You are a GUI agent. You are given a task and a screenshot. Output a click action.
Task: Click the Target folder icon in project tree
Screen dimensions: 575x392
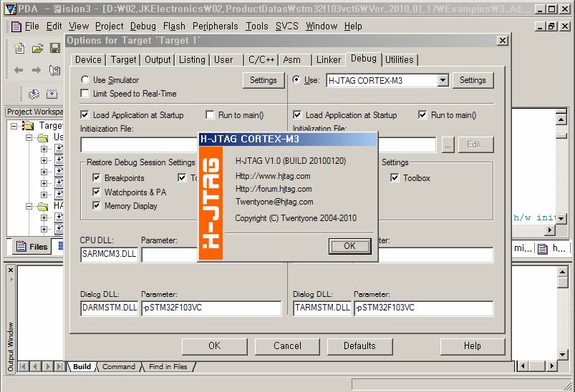[28, 126]
